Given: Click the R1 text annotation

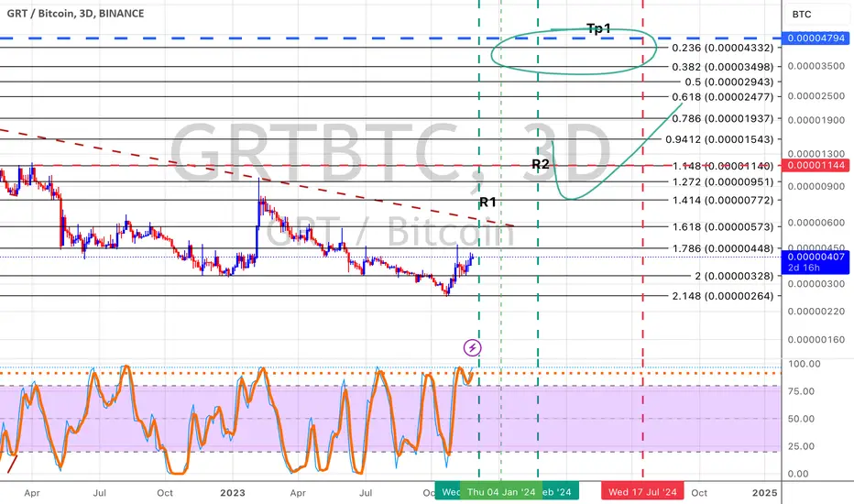Looking at the screenshot, I should [487, 203].
